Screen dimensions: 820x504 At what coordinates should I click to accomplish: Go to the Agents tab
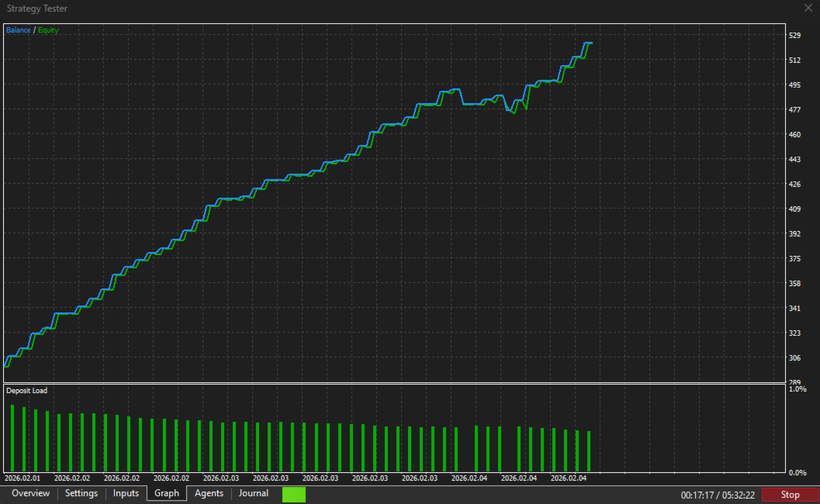click(x=209, y=494)
